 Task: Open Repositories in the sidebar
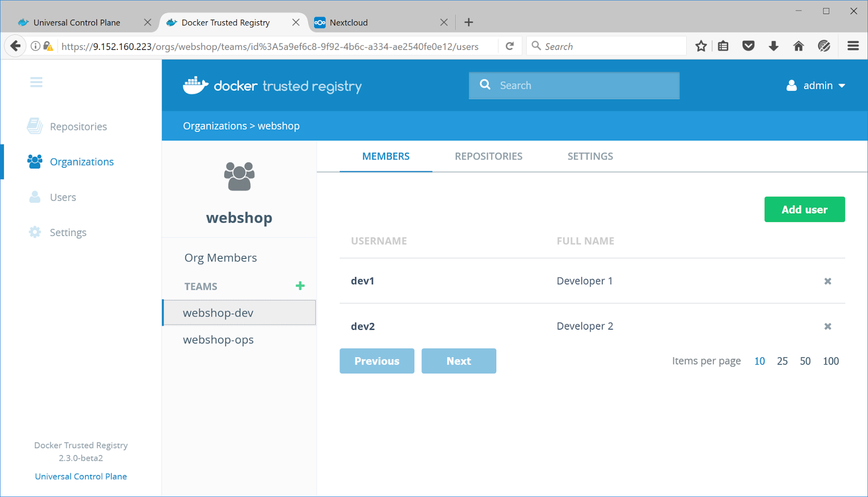(79, 126)
